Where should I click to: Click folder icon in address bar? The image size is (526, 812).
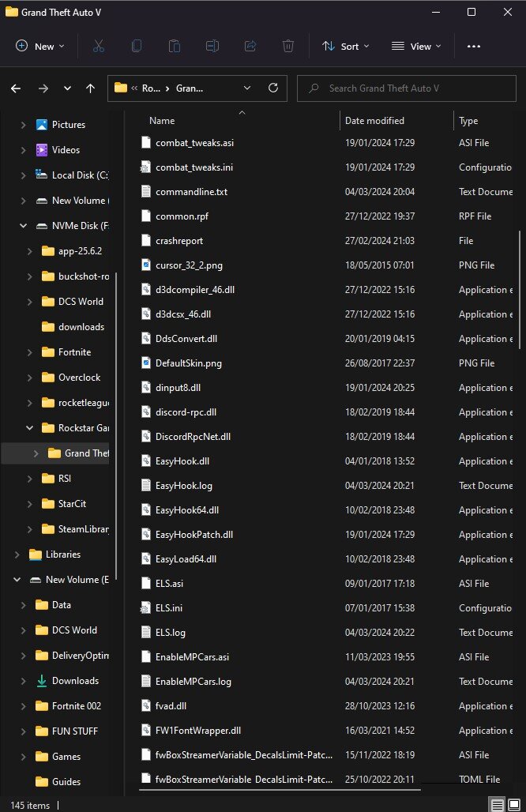click(x=121, y=88)
